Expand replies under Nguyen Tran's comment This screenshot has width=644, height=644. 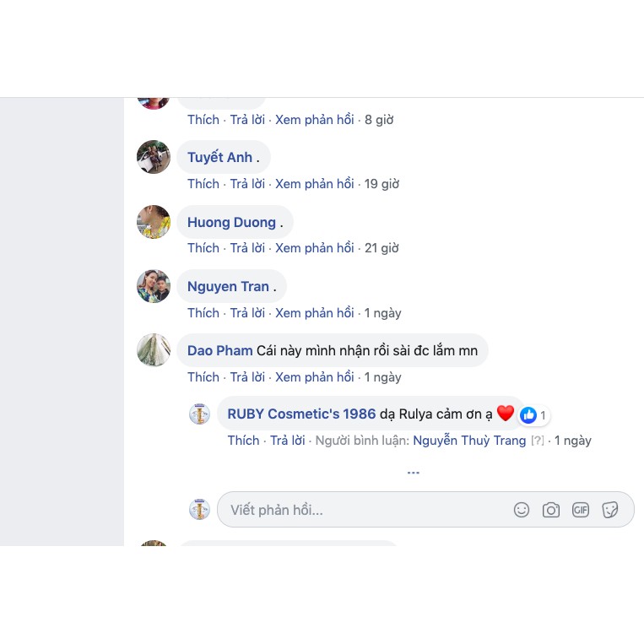click(x=314, y=312)
